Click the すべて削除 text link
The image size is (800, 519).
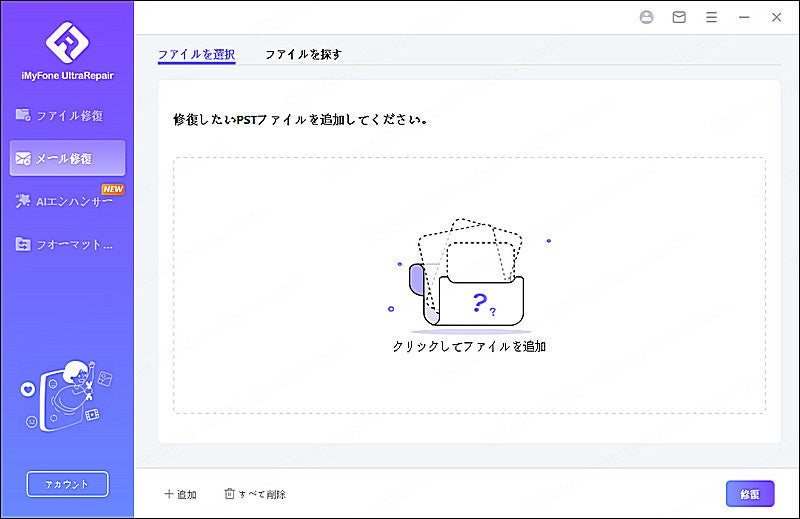coord(263,494)
